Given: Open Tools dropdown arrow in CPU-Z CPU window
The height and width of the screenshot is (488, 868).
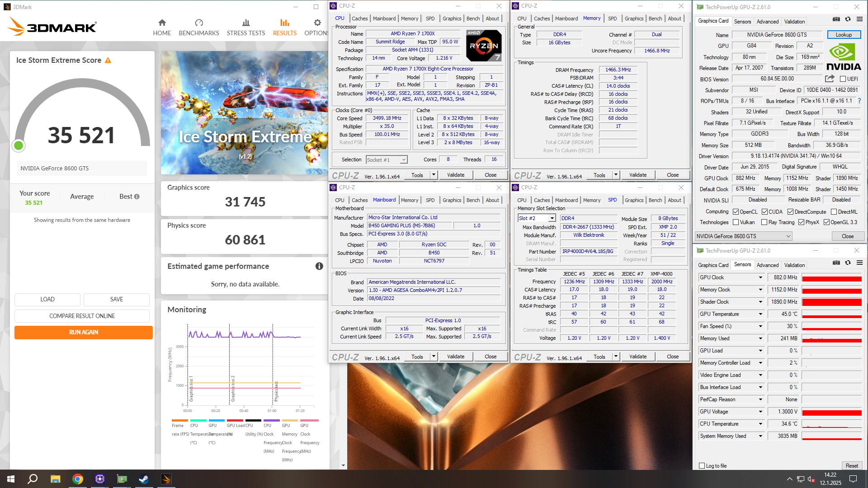Looking at the screenshot, I should (x=434, y=175).
